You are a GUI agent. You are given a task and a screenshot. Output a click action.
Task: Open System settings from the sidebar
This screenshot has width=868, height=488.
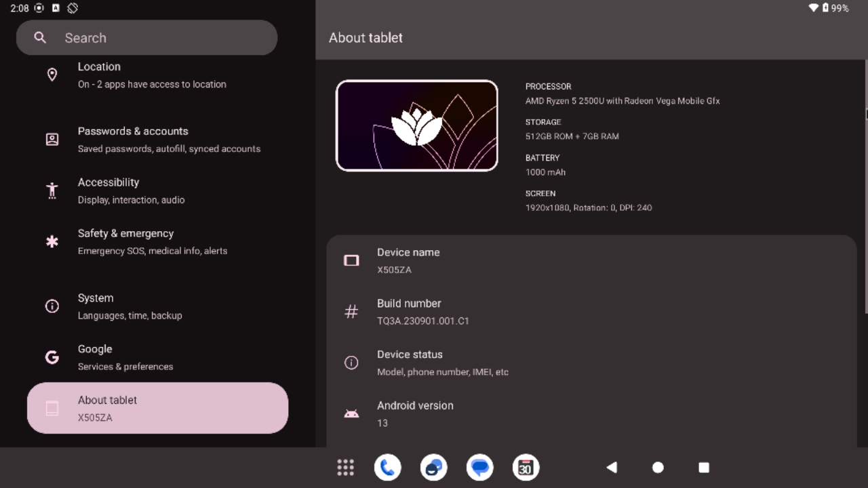[x=157, y=306]
